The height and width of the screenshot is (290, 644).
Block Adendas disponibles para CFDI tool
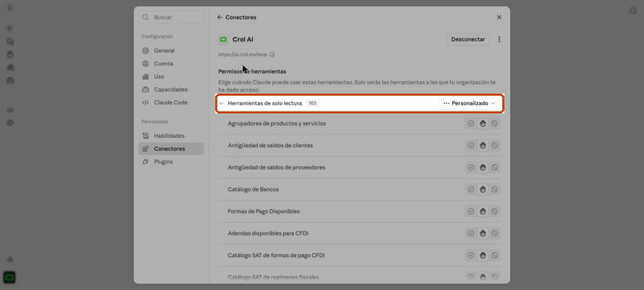click(494, 233)
